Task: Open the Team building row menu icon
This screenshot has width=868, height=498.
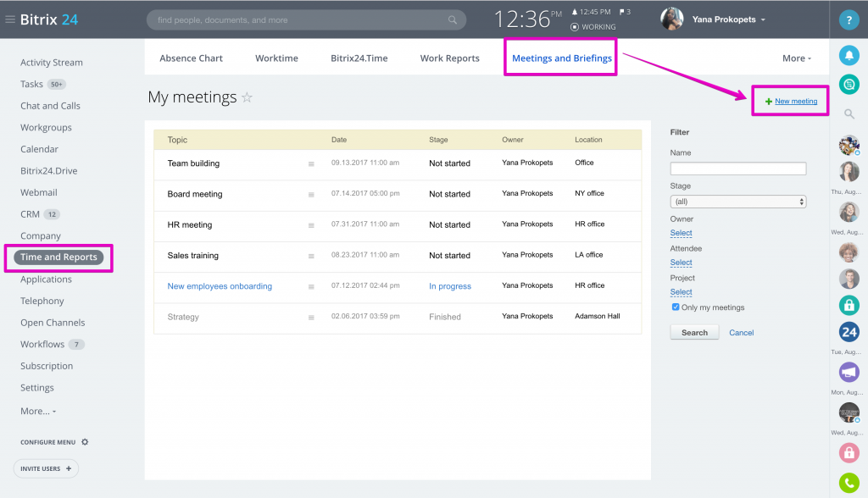Action: point(311,163)
